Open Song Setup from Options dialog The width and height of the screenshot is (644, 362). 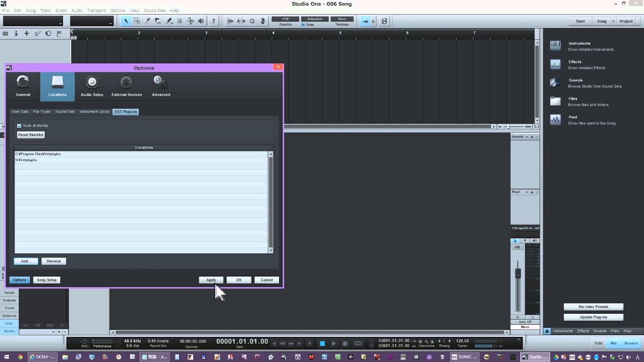point(47,280)
